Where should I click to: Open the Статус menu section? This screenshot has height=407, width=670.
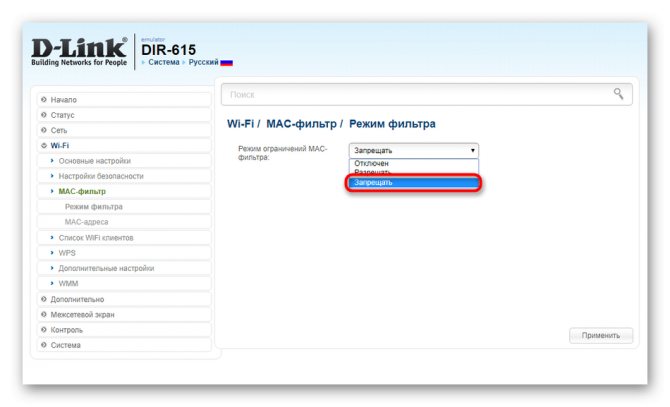124,115
